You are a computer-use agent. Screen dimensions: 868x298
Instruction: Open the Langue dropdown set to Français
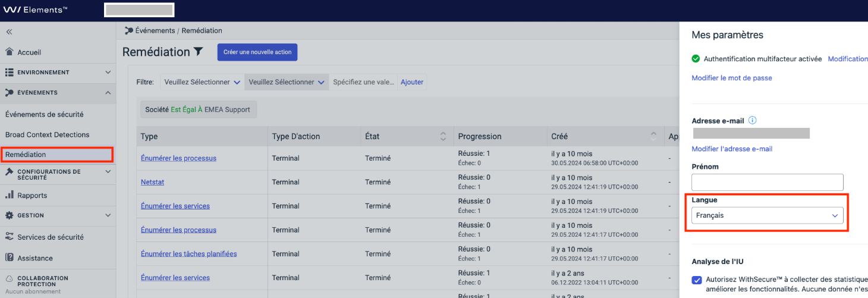767,215
